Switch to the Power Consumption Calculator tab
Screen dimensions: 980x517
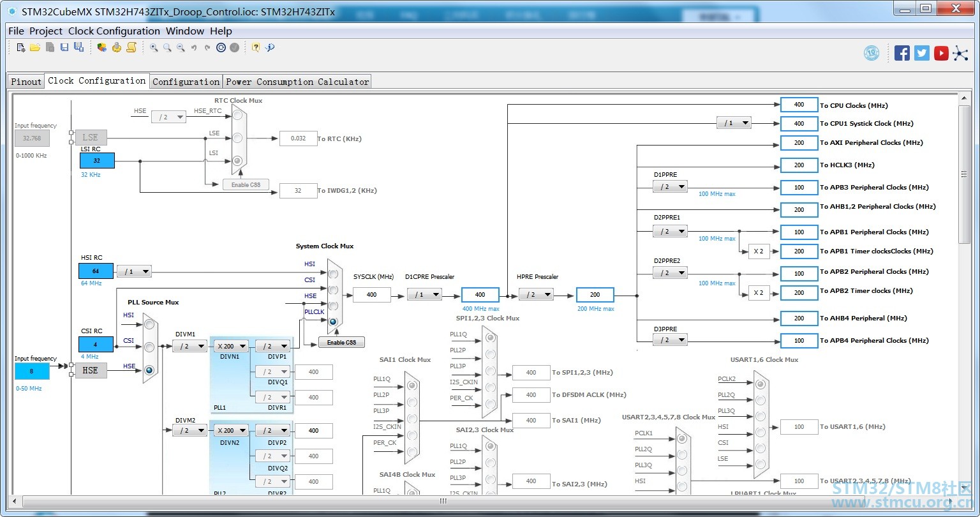click(x=297, y=81)
